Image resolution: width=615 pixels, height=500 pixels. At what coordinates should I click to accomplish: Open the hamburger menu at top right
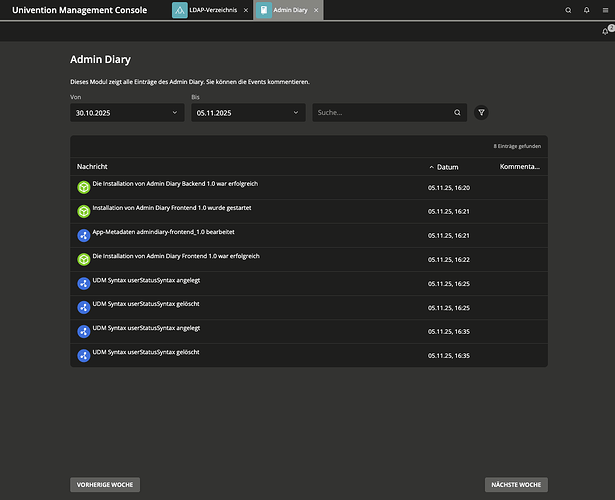604,10
